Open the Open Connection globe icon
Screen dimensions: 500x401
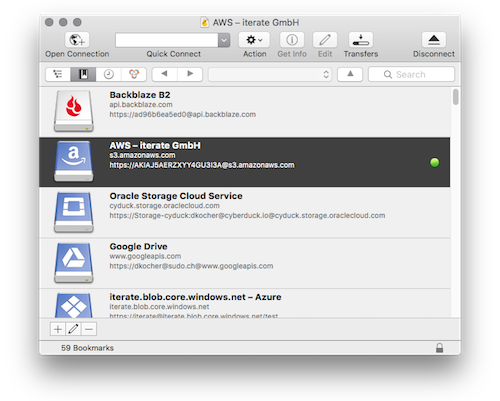[77, 40]
